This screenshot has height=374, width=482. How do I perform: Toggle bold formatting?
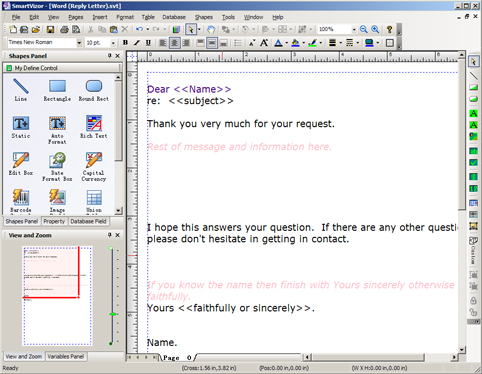[125, 43]
